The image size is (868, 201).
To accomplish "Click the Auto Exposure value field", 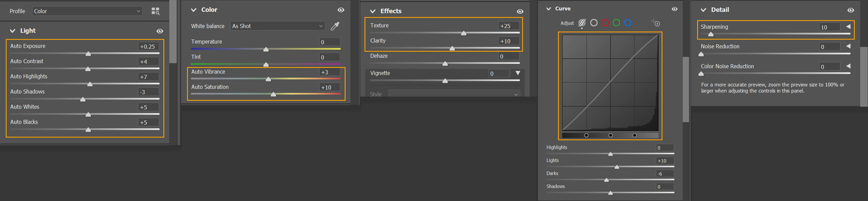I will (148, 46).
